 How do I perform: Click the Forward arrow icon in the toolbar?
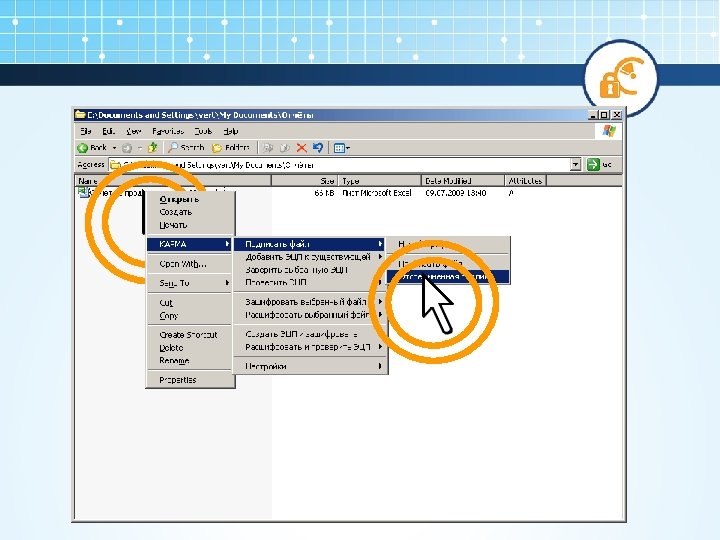pos(127,148)
